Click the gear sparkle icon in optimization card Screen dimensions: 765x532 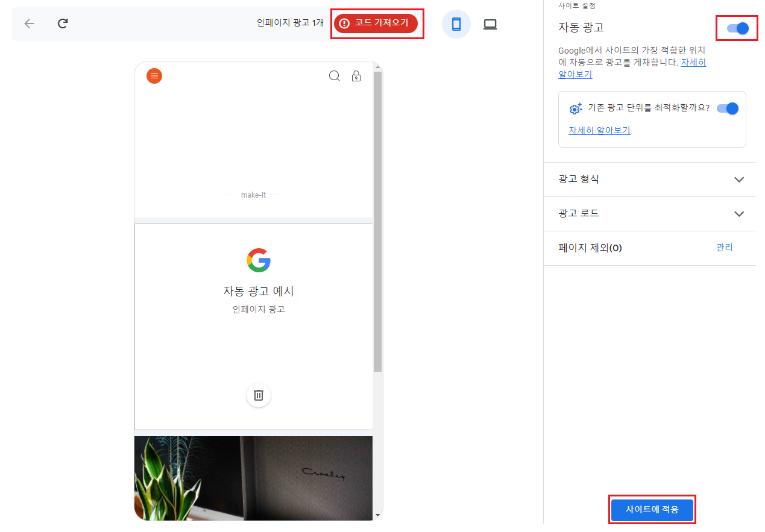click(576, 108)
